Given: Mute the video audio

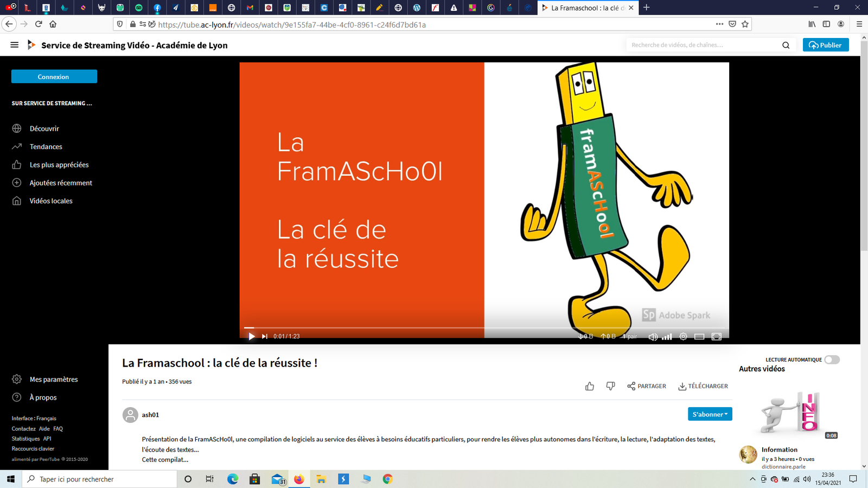Looking at the screenshot, I should [x=653, y=336].
